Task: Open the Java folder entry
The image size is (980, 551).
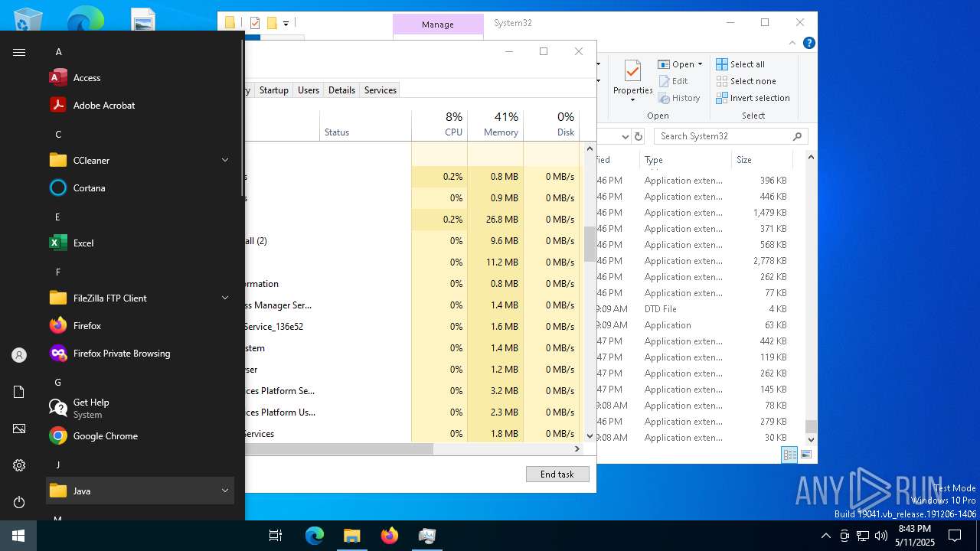Action: tap(139, 491)
